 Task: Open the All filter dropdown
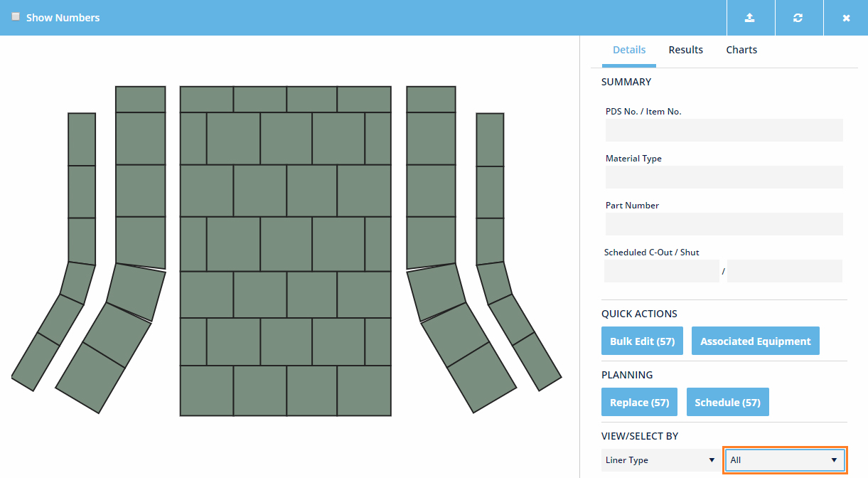pyautogui.click(x=785, y=460)
